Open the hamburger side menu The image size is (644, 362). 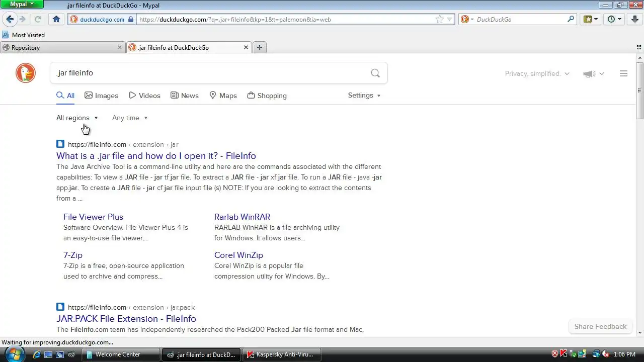(623, 73)
